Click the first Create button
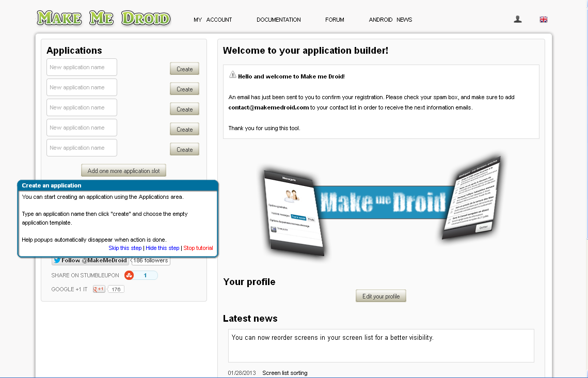 tap(184, 69)
